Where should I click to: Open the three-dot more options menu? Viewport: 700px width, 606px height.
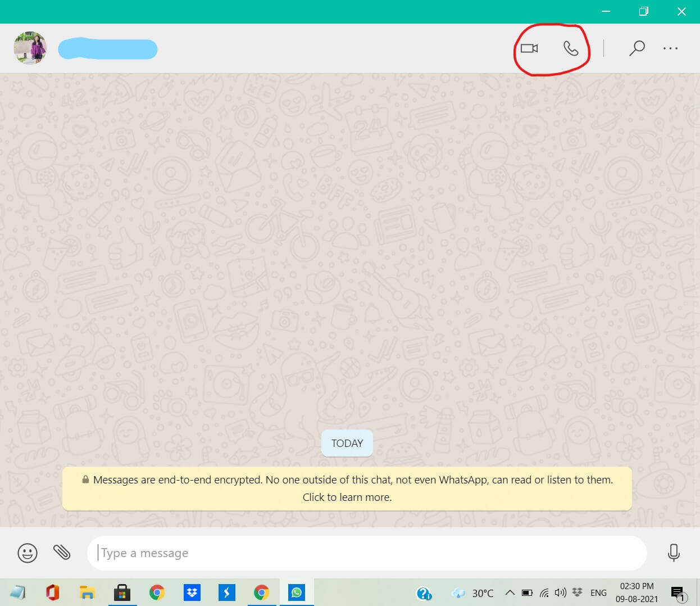coord(670,48)
